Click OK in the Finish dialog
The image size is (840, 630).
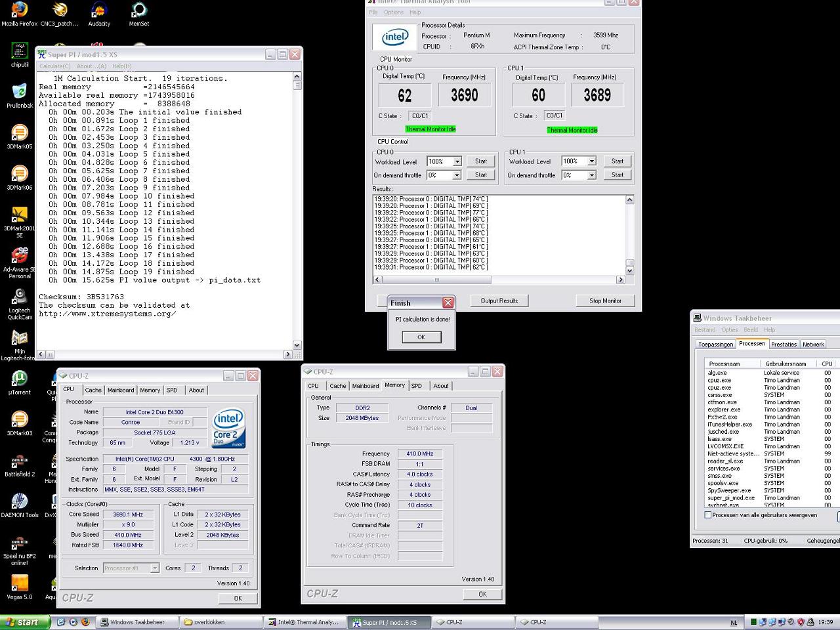point(421,337)
